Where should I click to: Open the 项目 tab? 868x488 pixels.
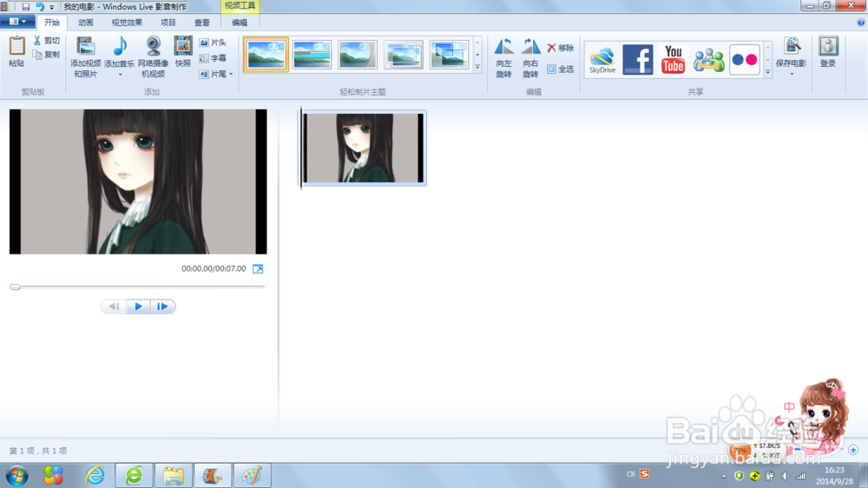pyautogui.click(x=168, y=23)
